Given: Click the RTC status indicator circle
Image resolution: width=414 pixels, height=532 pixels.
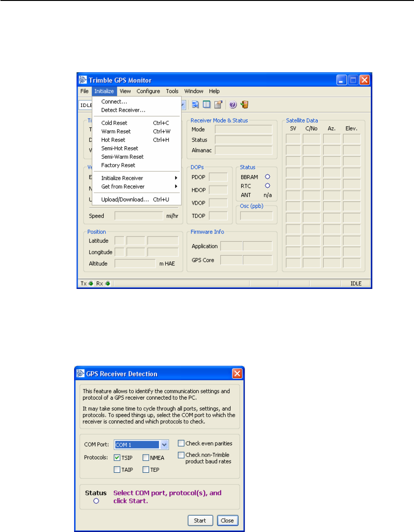Looking at the screenshot, I should 267,186.
